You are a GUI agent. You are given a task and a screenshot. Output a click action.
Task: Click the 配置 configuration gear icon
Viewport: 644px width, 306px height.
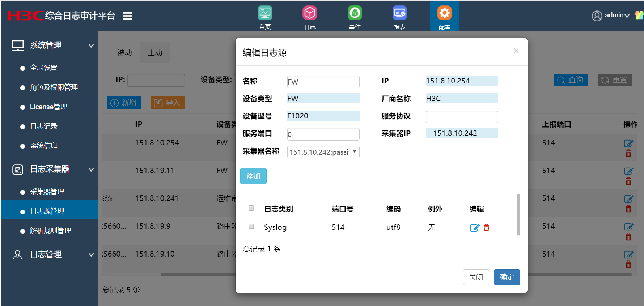coord(444,13)
